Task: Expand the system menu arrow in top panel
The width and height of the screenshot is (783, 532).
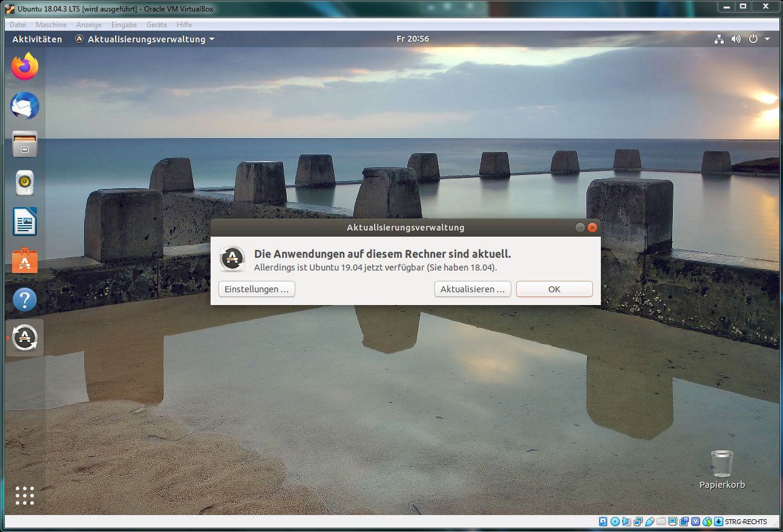Action: (767, 39)
